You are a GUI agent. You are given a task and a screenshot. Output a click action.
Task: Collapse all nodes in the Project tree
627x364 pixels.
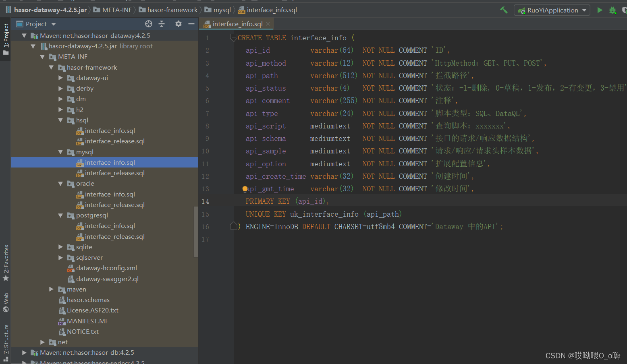[x=162, y=24]
